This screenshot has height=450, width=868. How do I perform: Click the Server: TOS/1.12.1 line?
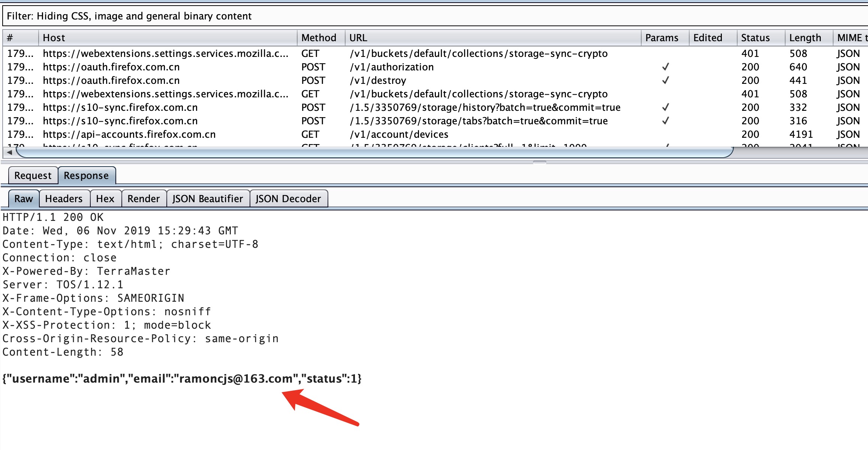(63, 285)
